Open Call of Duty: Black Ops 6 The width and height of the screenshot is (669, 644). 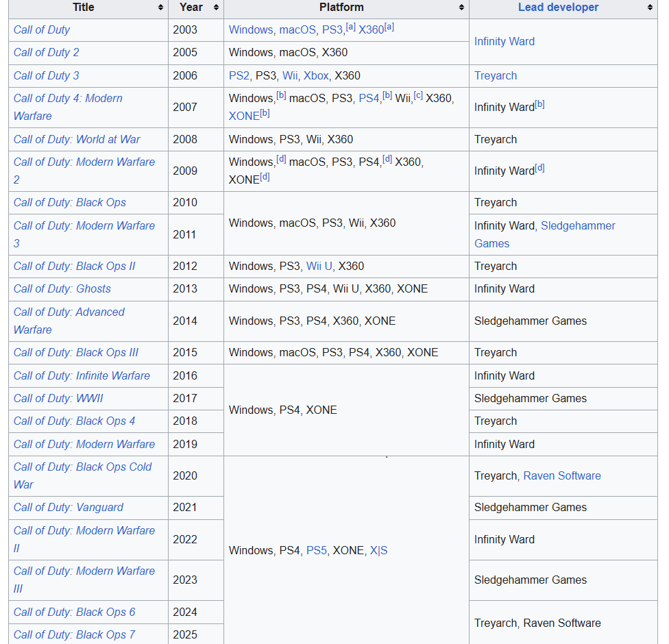[x=74, y=612]
